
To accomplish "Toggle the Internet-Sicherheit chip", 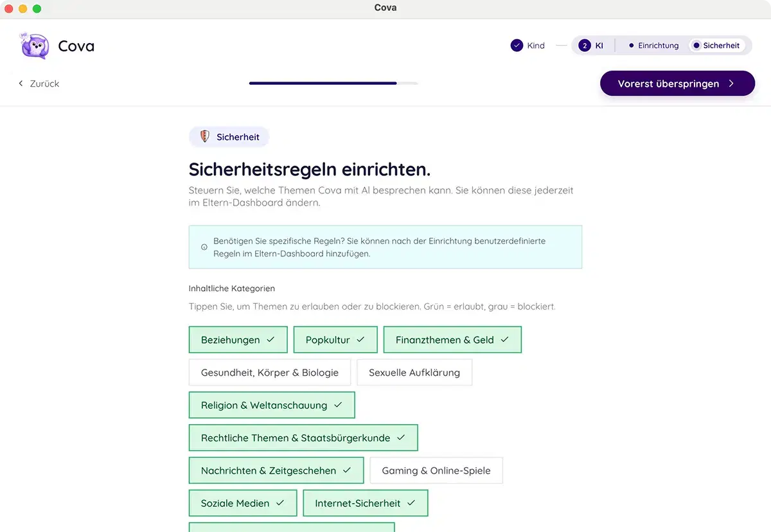I will point(366,503).
